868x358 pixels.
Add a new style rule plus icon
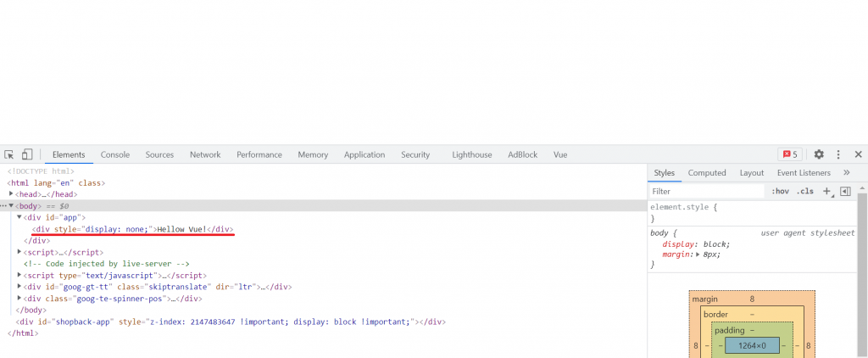[827, 191]
